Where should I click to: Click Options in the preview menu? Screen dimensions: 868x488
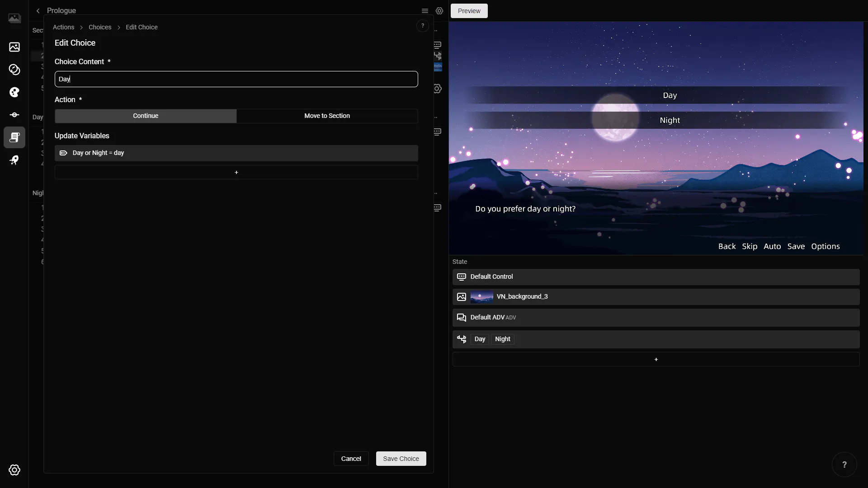826,246
